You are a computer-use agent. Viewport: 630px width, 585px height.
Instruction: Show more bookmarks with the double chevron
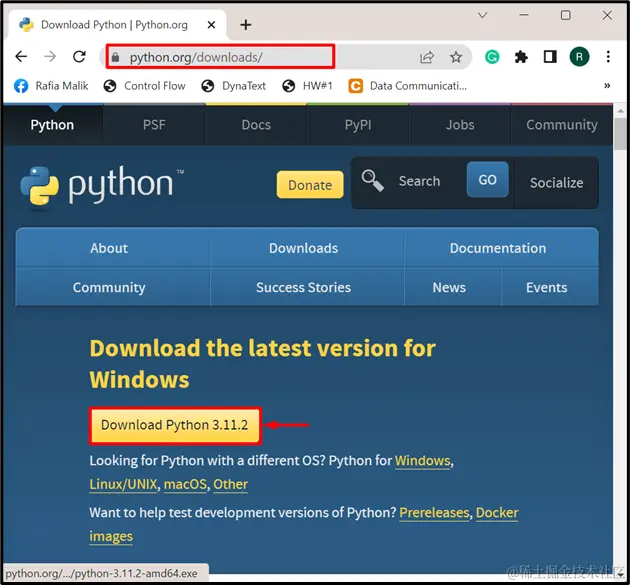pos(607,86)
